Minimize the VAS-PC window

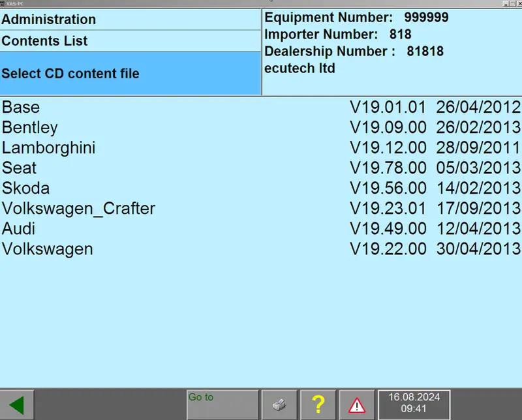[506, 4]
